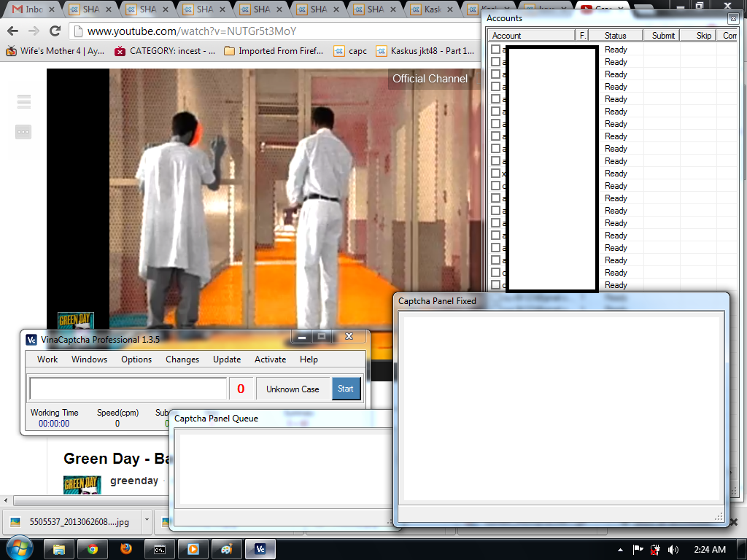Screen dimensions: 747x560
Task: Switch to the Gmail Inbox tab
Action: pyautogui.click(x=29, y=9)
